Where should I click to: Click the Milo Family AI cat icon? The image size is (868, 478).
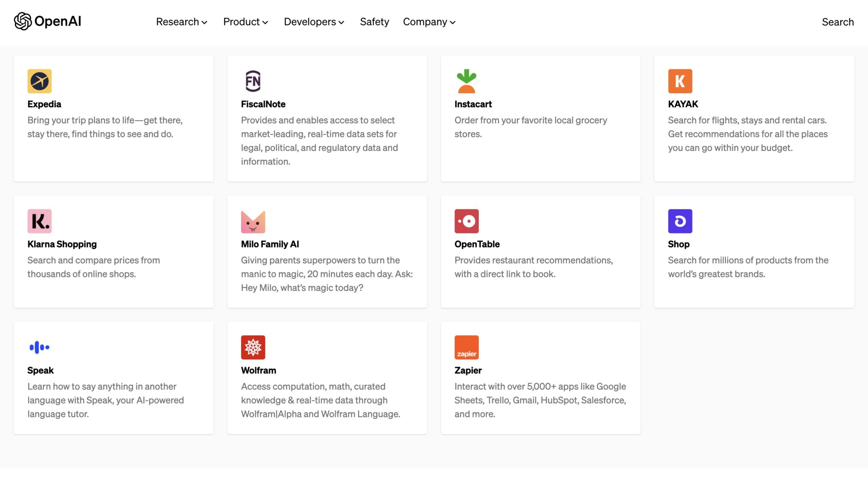point(253,221)
